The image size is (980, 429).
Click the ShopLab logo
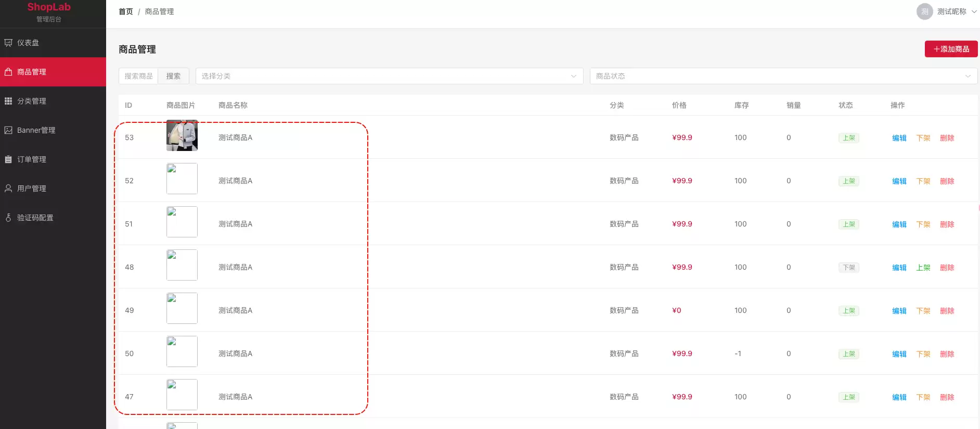(49, 7)
